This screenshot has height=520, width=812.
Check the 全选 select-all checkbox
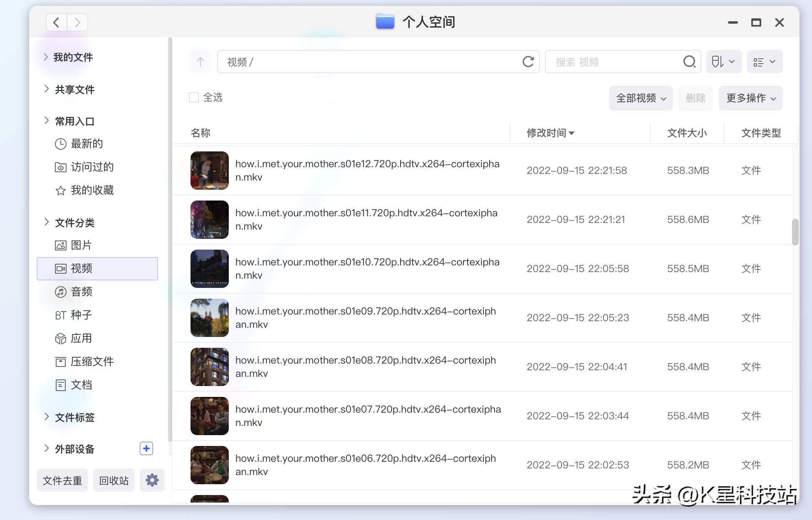(194, 97)
